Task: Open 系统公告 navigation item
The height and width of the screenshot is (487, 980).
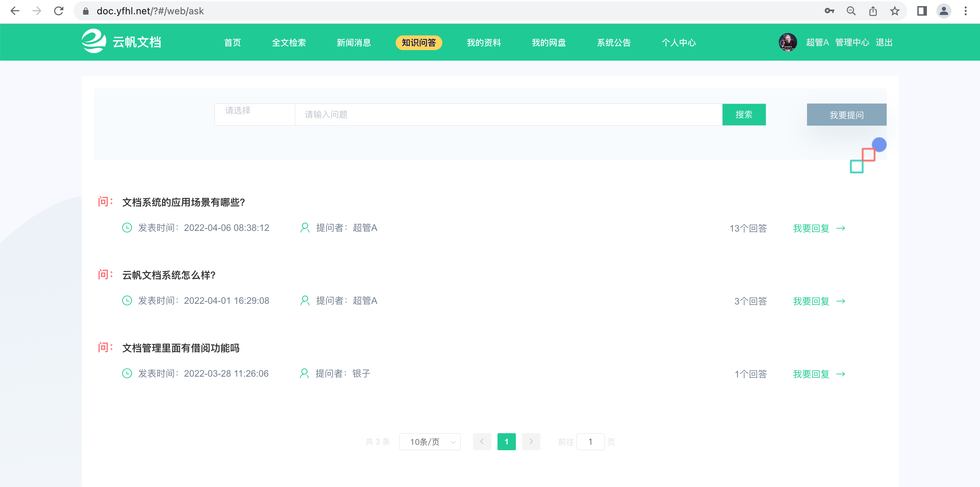Action: [614, 42]
